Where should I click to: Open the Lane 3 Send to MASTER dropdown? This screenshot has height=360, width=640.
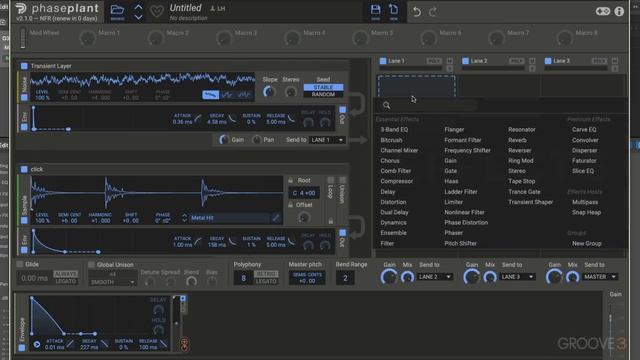tap(600, 277)
